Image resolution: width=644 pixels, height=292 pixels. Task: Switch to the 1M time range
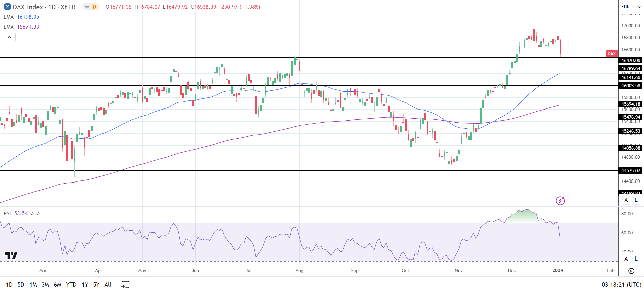[x=33, y=285]
